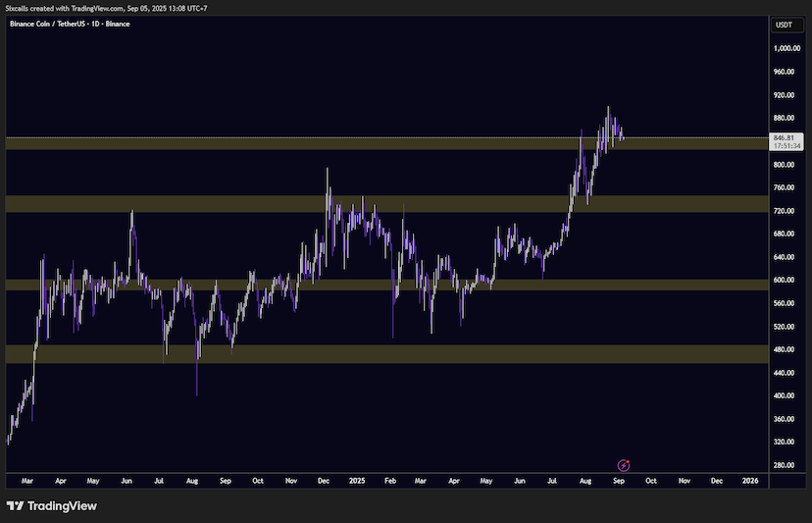Click the 440.00 price axis label
This screenshot has height=523, width=812.
click(x=784, y=372)
